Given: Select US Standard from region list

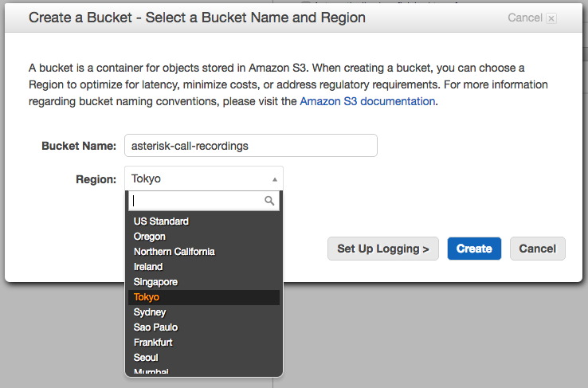Looking at the screenshot, I should tap(161, 221).
